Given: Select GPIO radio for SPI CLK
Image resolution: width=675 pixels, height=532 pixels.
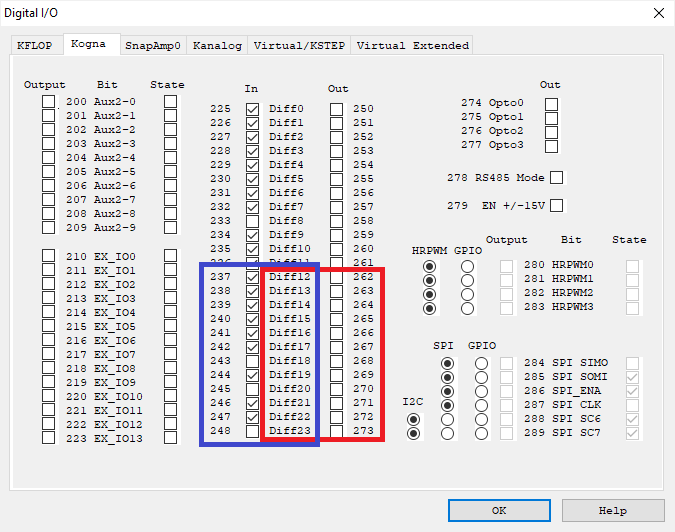Looking at the screenshot, I should click(482, 406).
